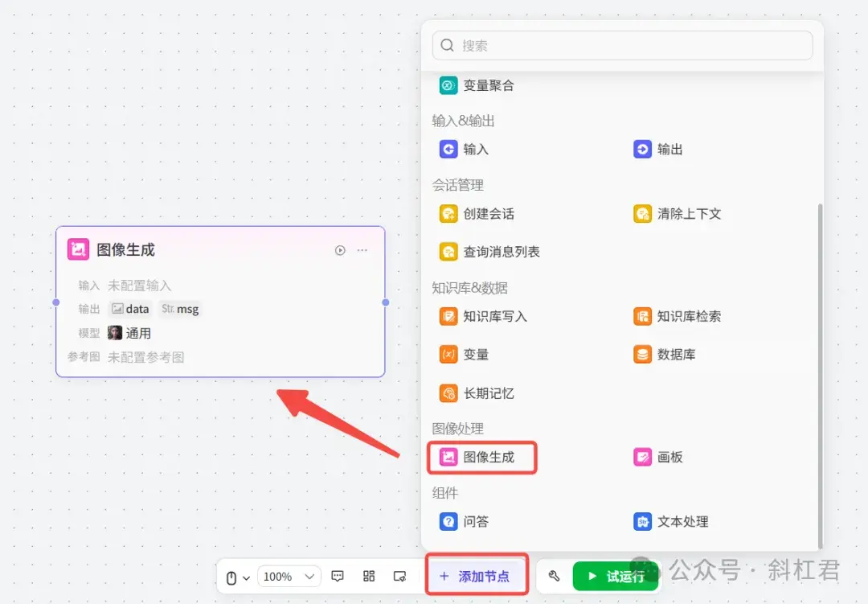The width and height of the screenshot is (868, 604).
Task: Click the 数据库 node icon
Action: tap(642, 354)
